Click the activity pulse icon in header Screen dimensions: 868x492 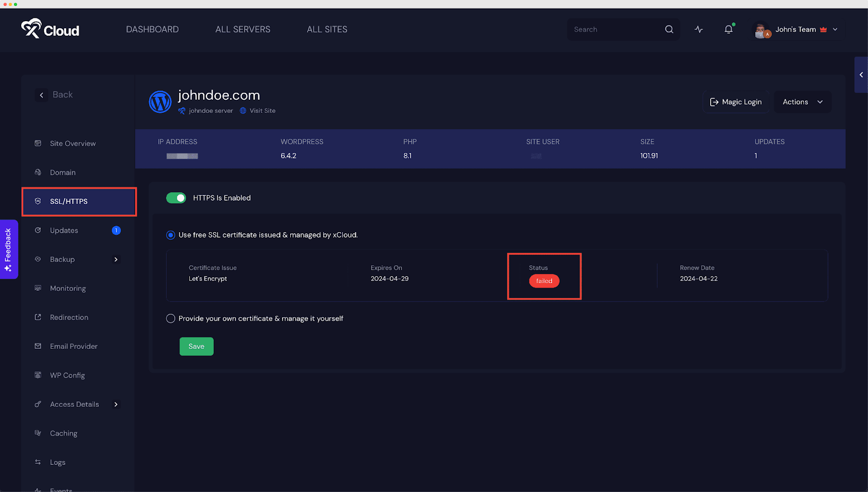click(x=698, y=29)
